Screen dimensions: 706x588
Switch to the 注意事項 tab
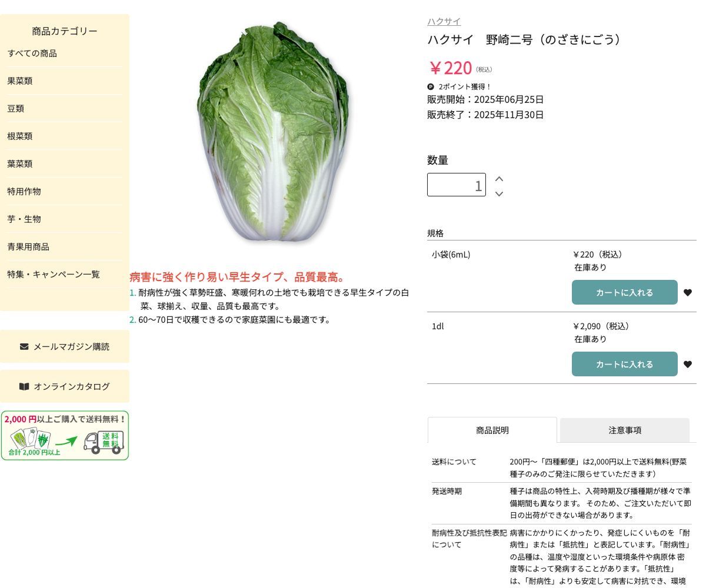pos(624,430)
